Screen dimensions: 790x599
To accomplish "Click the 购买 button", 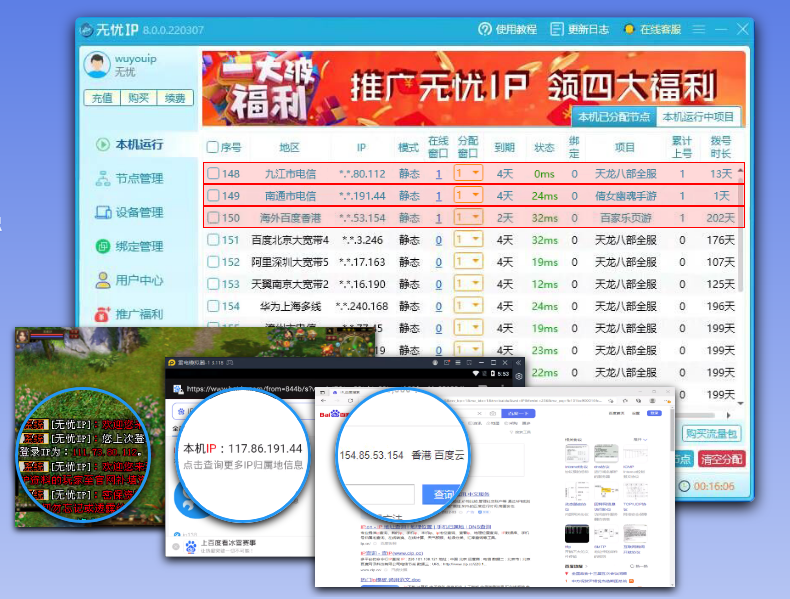I will click(x=139, y=98).
